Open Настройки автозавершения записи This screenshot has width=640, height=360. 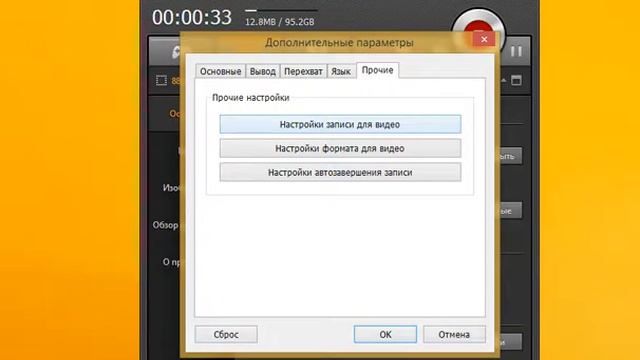(x=340, y=172)
